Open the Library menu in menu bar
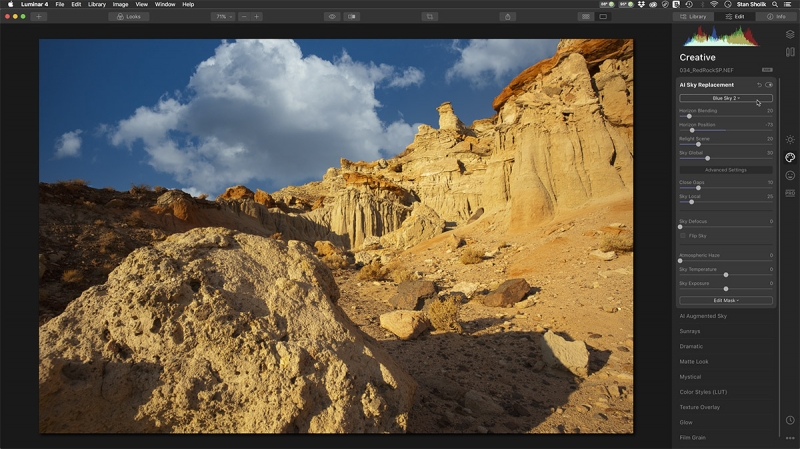Viewport: 800px width, 449px height. pyautogui.click(x=96, y=4)
